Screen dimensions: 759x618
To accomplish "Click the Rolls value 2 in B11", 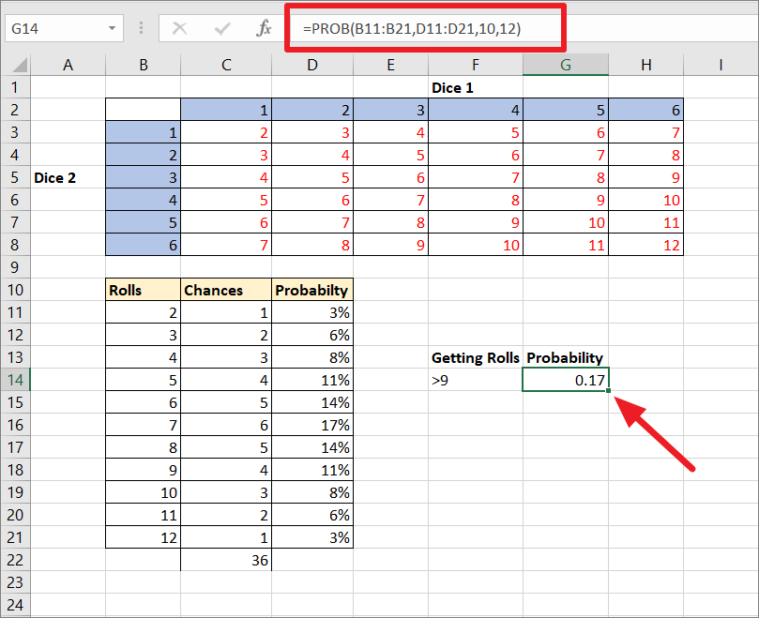I will tap(143, 313).
